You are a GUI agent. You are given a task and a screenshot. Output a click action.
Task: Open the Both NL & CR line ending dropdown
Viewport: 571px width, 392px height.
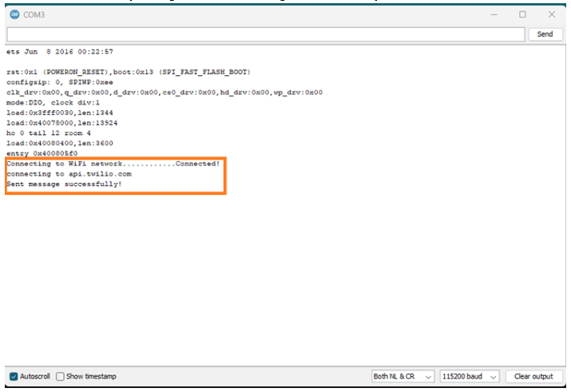[x=402, y=376]
